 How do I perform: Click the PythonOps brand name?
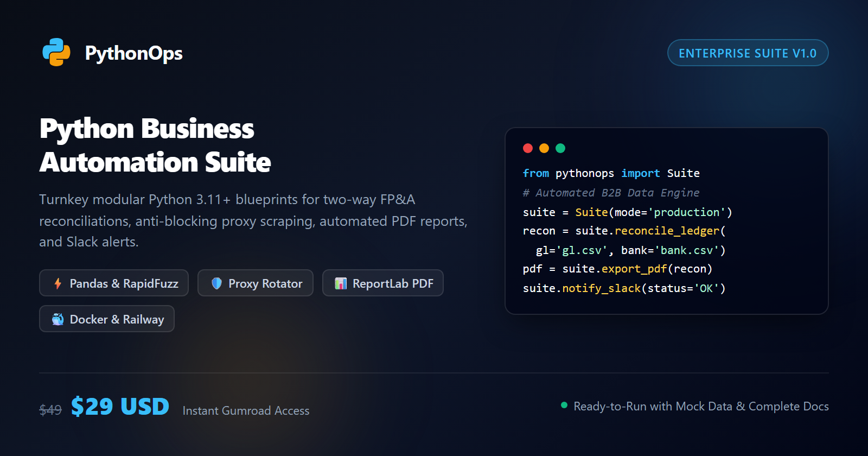click(x=133, y=53)
